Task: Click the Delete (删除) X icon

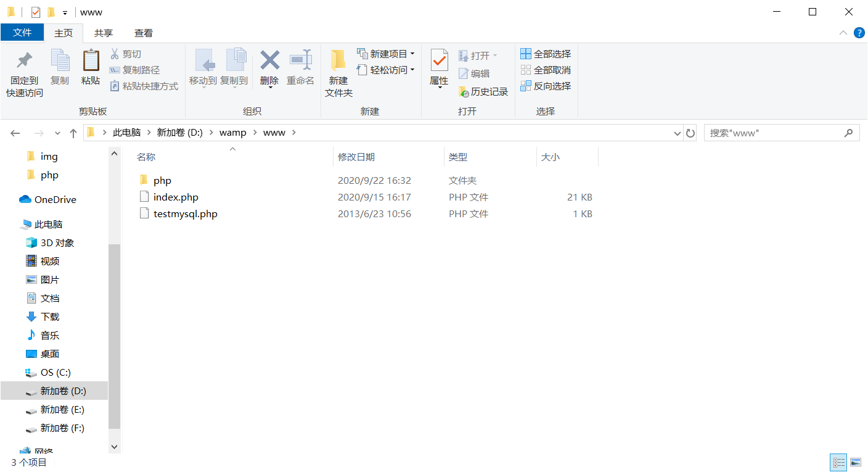Action: [x=269, y=60]
